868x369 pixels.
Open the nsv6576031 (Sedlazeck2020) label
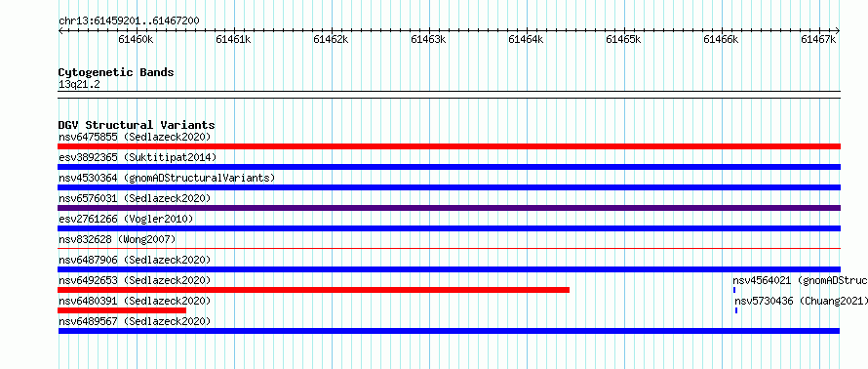pos(135,198)
